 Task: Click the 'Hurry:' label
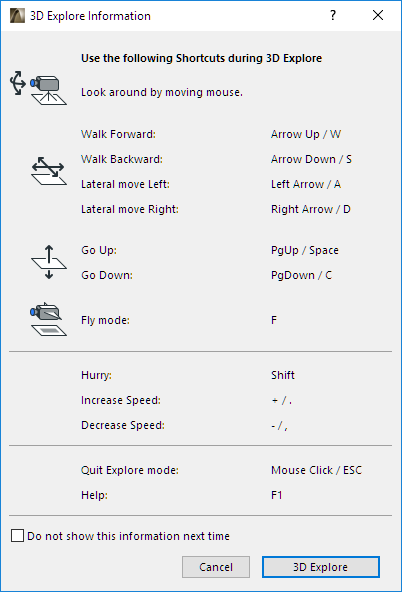tap(96, 376)
